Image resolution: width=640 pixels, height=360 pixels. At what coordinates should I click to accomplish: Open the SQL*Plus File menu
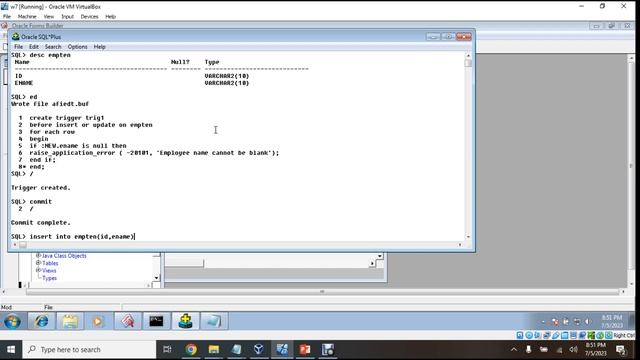coord(18,47)
